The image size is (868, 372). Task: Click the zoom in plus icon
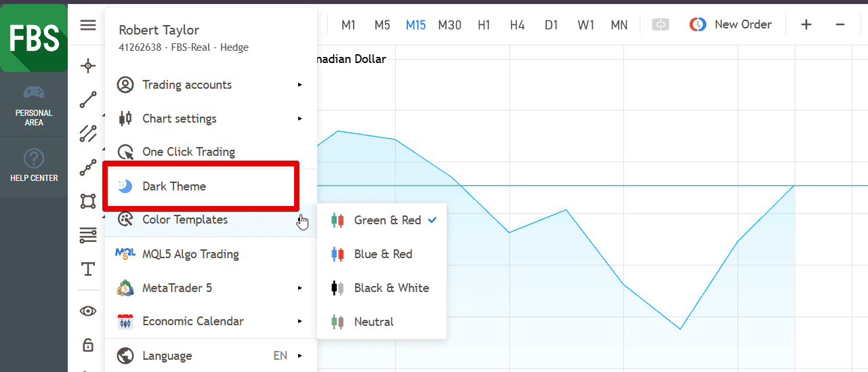click(x=806, y=25)
